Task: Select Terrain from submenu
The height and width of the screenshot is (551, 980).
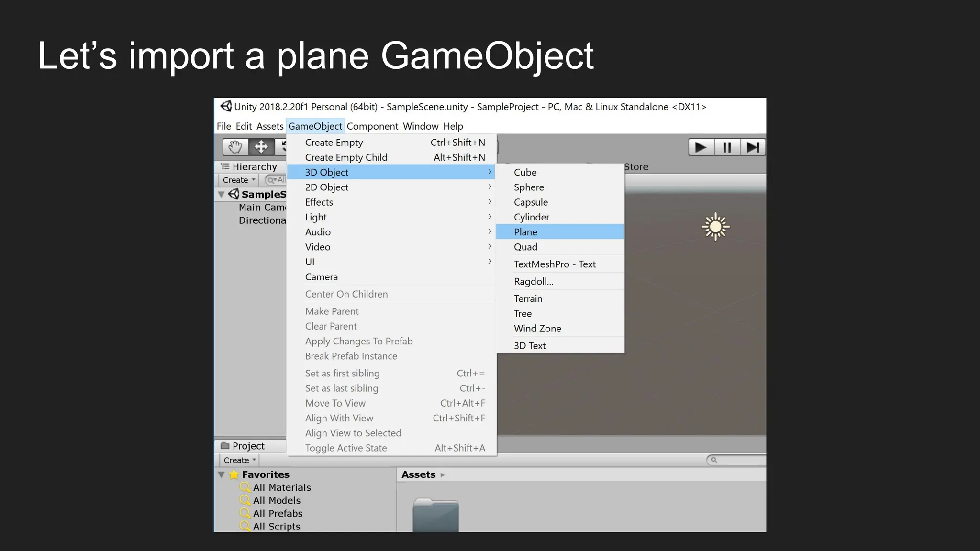Action: pos(560,298)
